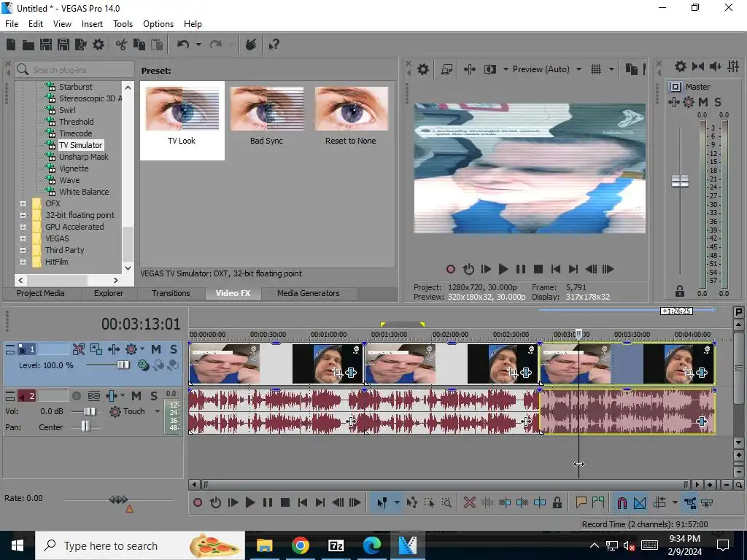This screenshot has width=747, height=560.
Task: Open Master bus audio properties gear
Action: 681,66
